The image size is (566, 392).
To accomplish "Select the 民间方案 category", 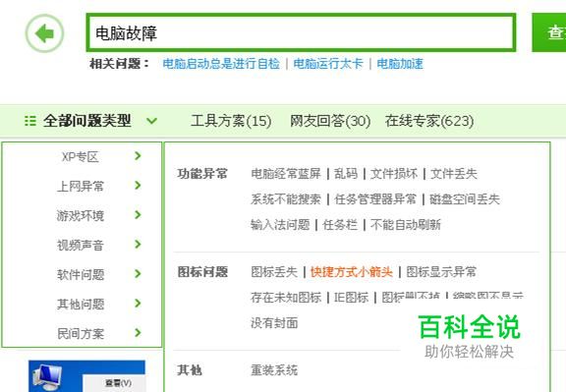I will (81, 333).
